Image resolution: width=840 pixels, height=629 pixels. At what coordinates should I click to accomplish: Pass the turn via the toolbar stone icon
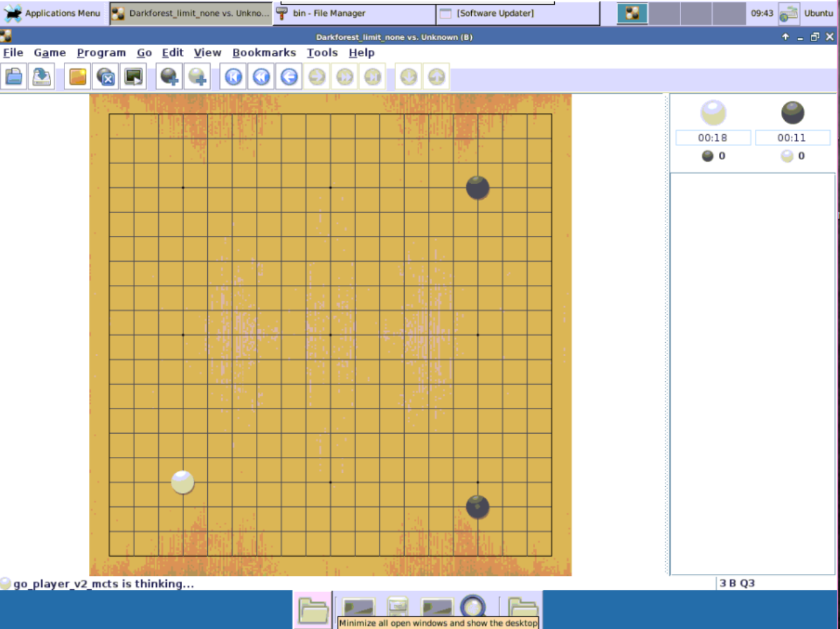104,76
